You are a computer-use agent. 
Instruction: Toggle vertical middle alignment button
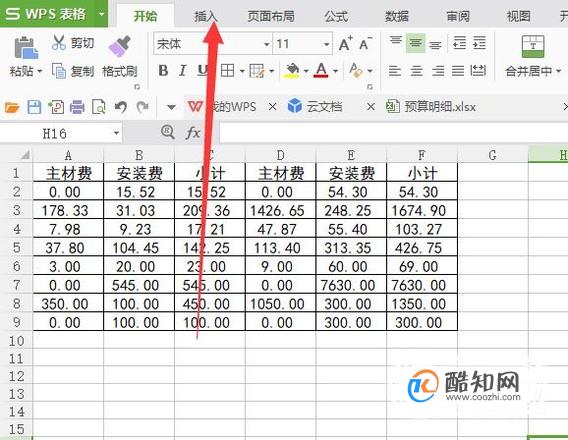(415, 43)
